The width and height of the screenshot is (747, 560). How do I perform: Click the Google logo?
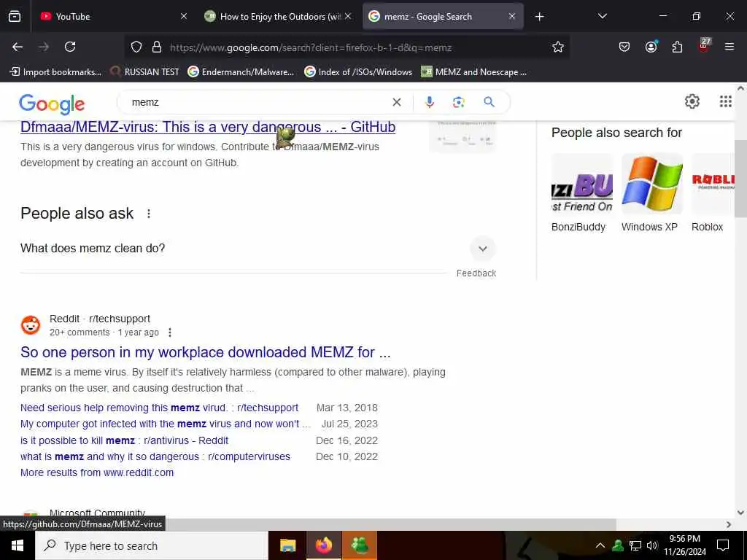(52, 104)
